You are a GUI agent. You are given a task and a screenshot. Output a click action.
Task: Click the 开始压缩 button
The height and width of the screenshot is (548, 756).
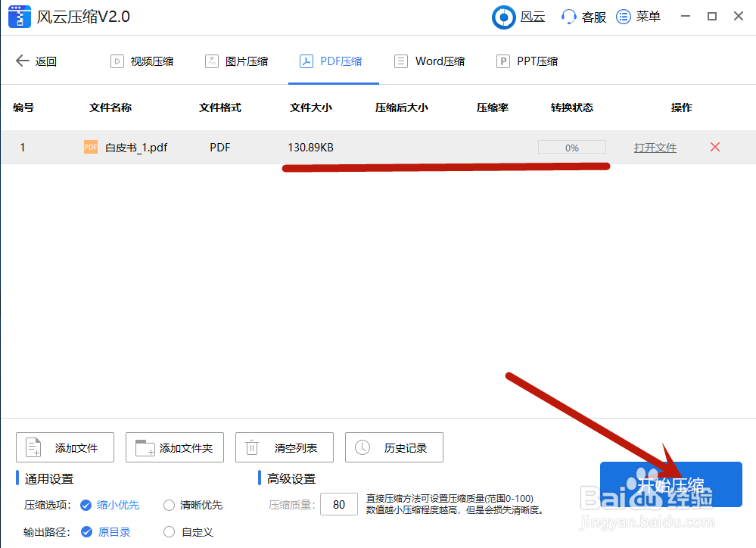click(x=670, y=483)
